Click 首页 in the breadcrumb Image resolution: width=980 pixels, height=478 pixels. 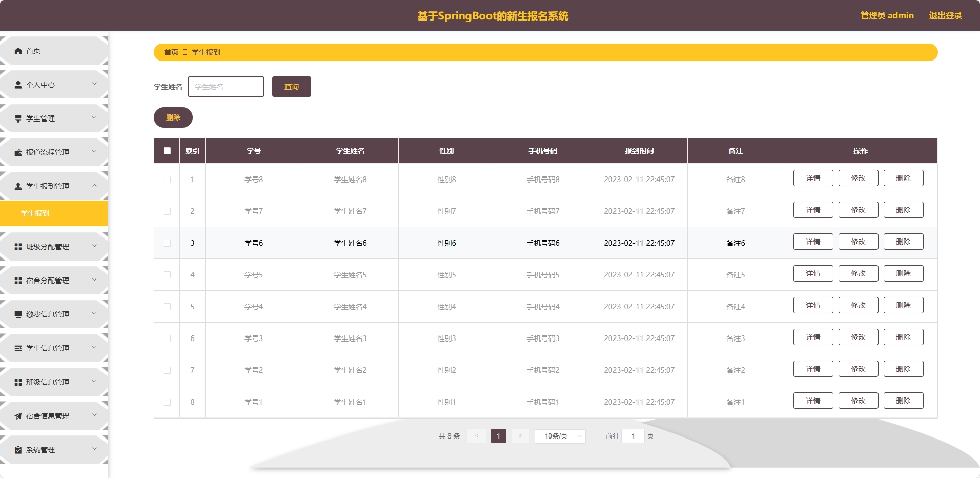pyautogui.click(x=171, y=52)
